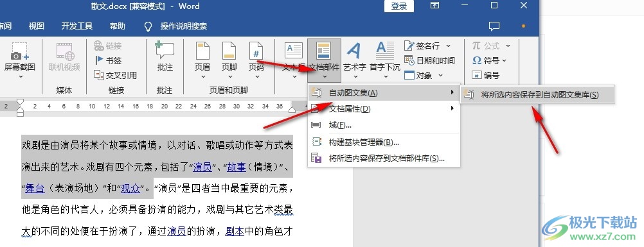
Task: Insert a 公式 equation
Action: coord(487,46)
